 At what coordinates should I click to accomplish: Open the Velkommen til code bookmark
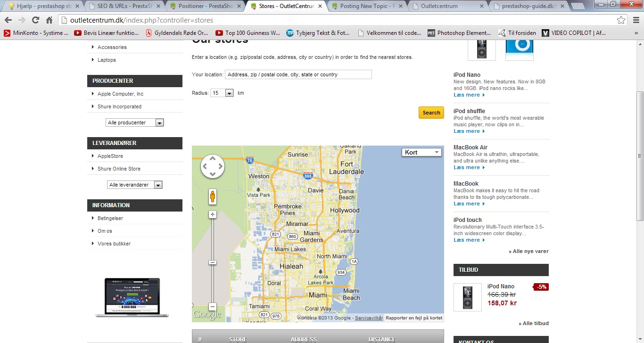(389, 33)
